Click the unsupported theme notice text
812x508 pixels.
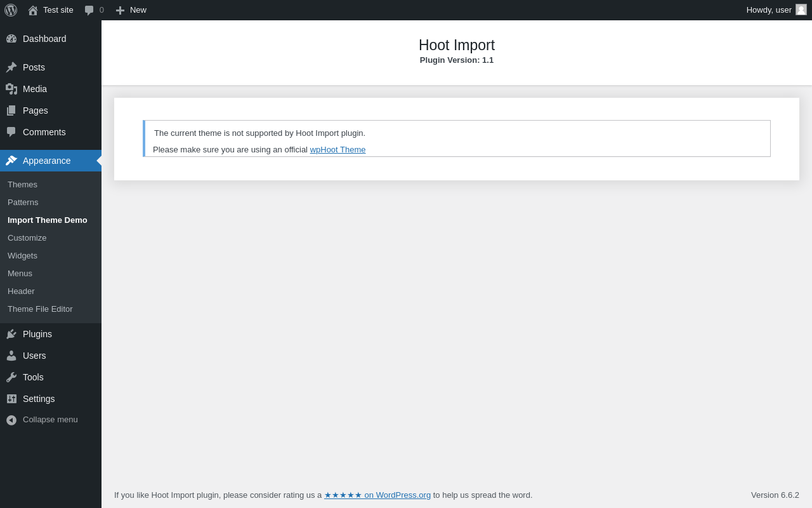[259, 133]
